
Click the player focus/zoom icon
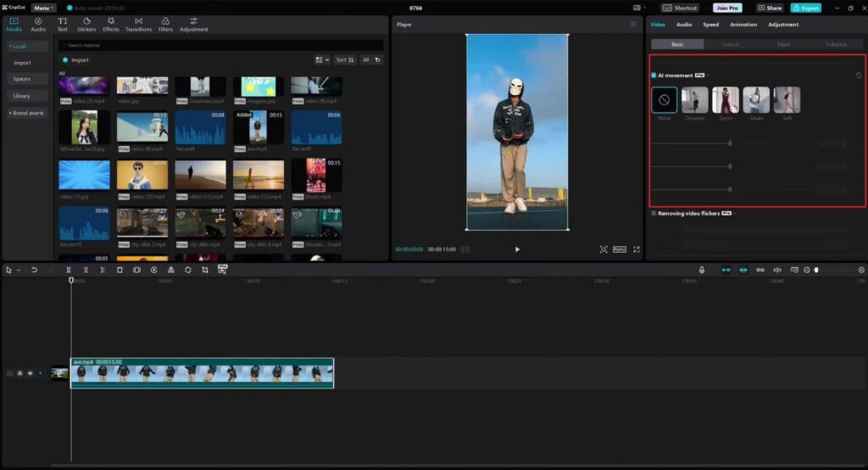click(604, 249)
